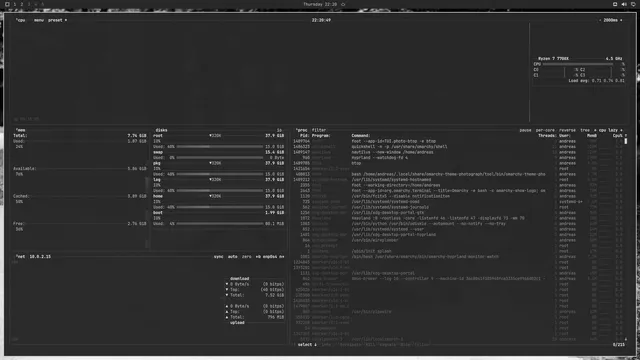Click the Cpu% column header

(x=618, y=136)
